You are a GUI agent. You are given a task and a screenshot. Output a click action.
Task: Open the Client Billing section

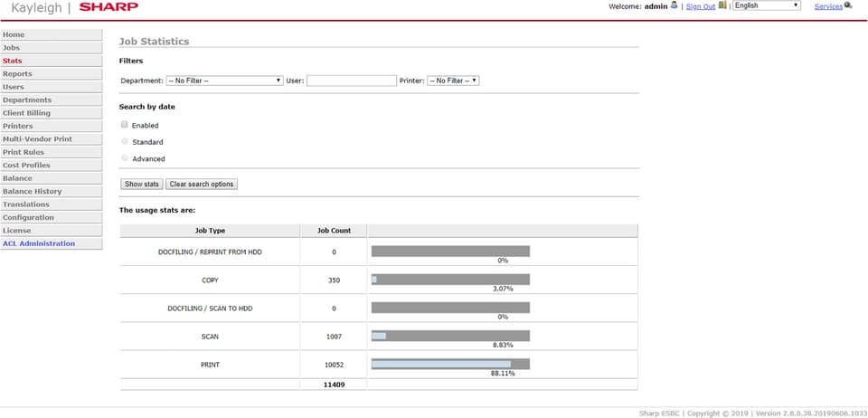[27, 113]
